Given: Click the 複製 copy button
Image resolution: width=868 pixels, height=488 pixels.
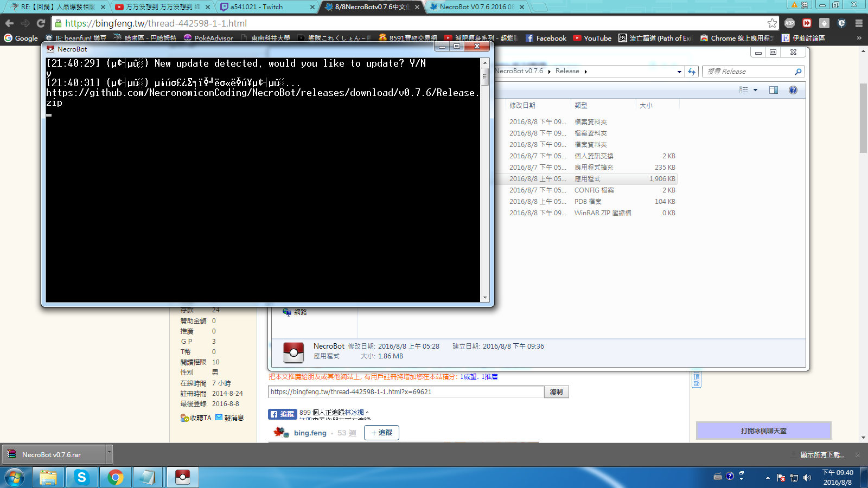Looking at the screenshot, I should tap(557, 392).
